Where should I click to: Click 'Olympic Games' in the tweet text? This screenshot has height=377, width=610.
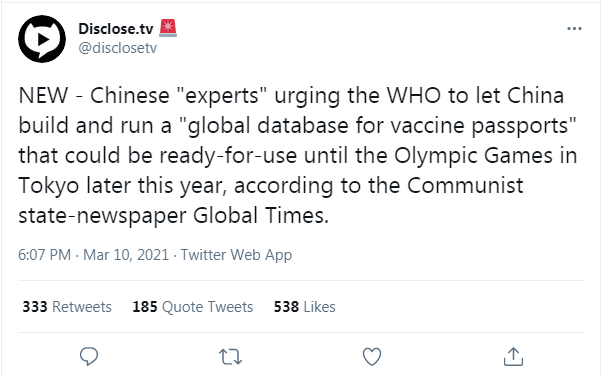pos(473,156)
